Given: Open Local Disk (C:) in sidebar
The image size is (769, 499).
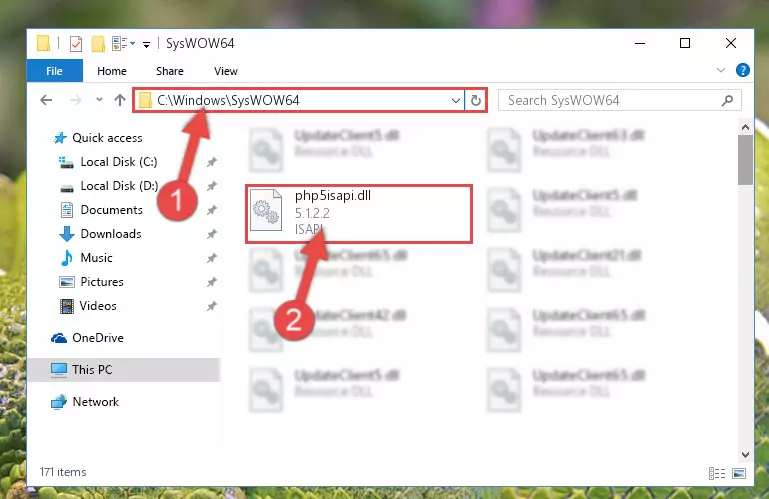Looking at the screenshot, I should click(x=119, y=162).
